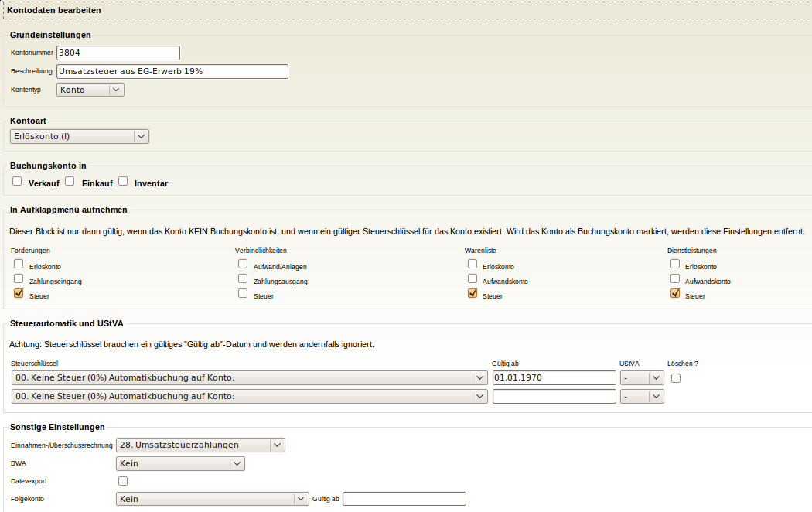Screen dimensions: 812x512
Task: Enable the Inventar checkbox
Action: (123, 181)
